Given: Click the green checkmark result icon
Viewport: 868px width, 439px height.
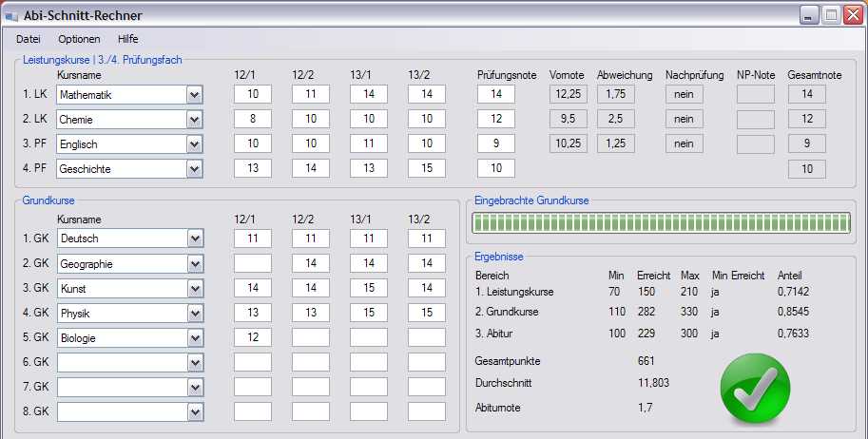Looking at the screenshot, I should click(x=755, y=388).
